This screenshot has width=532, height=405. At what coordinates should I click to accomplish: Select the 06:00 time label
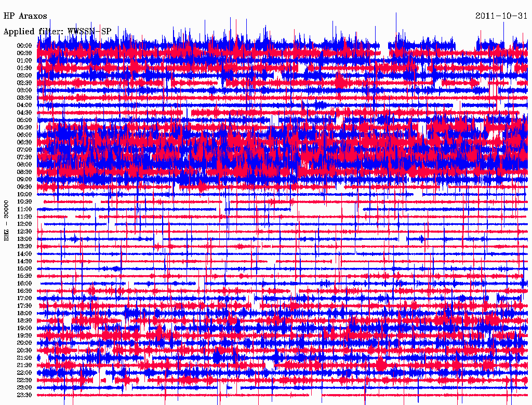pyautogui.click(x=24, y=134)
